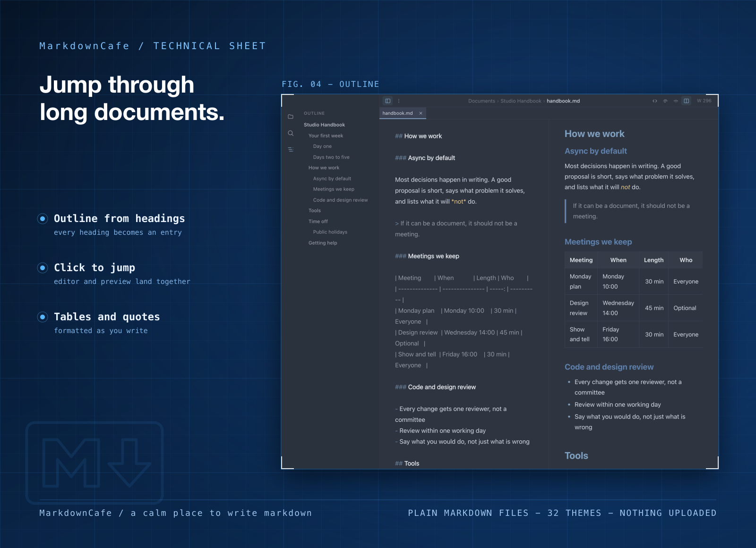756x548 pixels.
Task: Click '### Code and design review' in editor
Action: coord(436,387)
